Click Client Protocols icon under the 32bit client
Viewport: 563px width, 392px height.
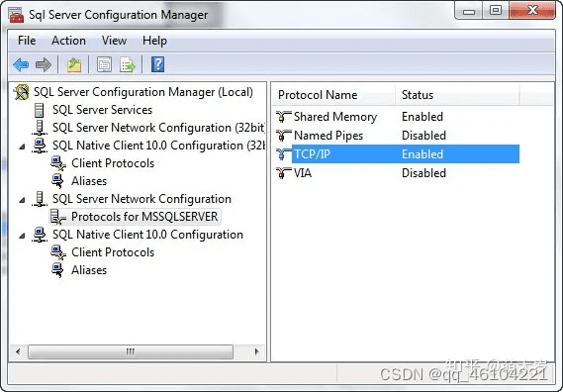tap(58, 163)
